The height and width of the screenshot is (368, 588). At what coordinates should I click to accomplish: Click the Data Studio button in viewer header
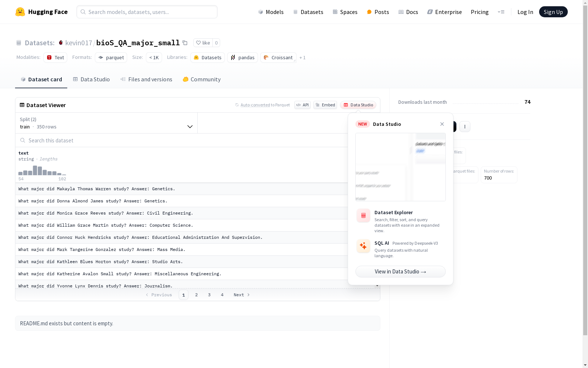(x=358, y=105)
